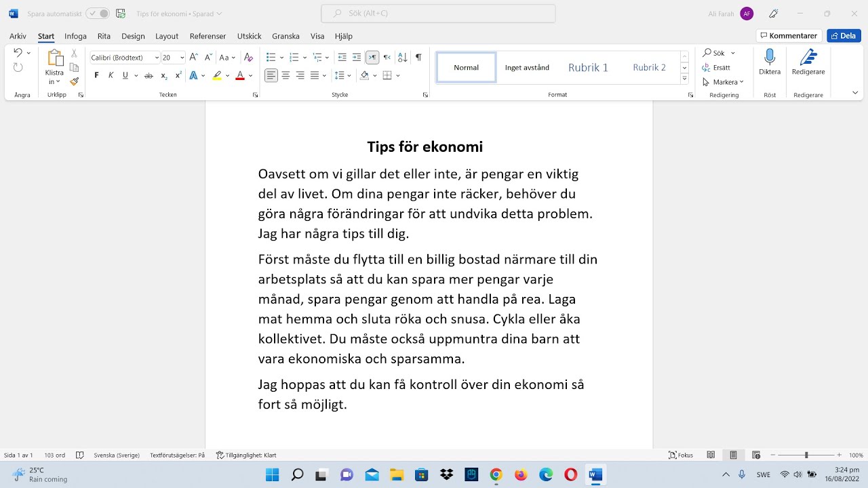The width and height of the screenshot is (868, 488).
Task: Toggle left alignment button
Action: [271, 76]
